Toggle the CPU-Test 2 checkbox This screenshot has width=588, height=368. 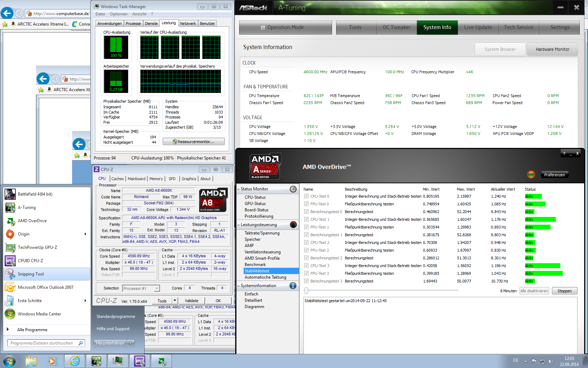(307, 243)
